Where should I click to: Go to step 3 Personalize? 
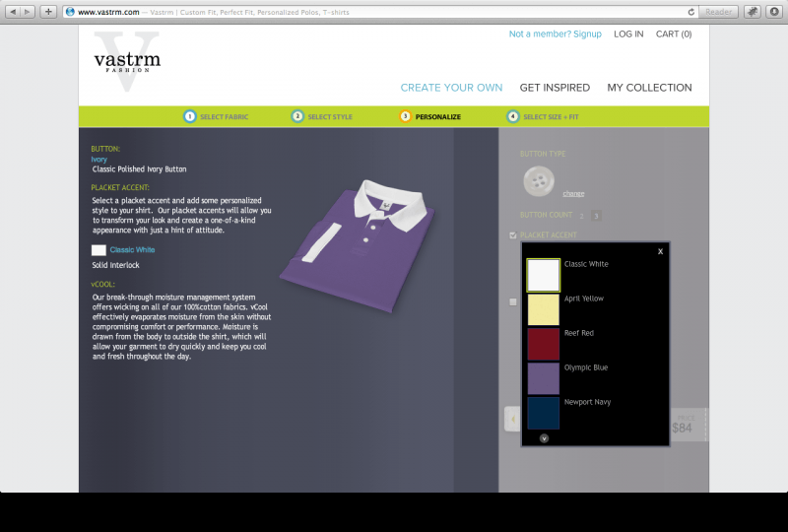coord(429,116)
